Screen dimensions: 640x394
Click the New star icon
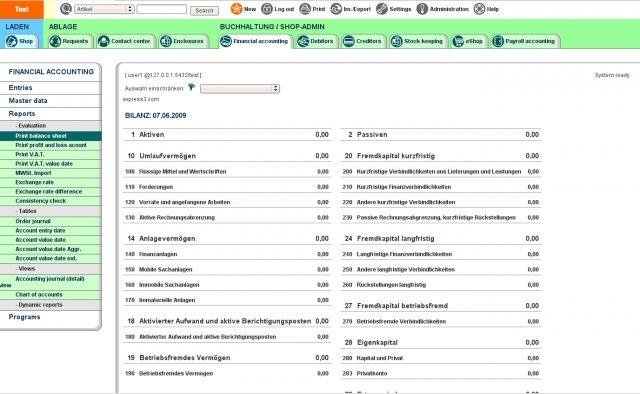pyautogui.click(x=236, y=9)
